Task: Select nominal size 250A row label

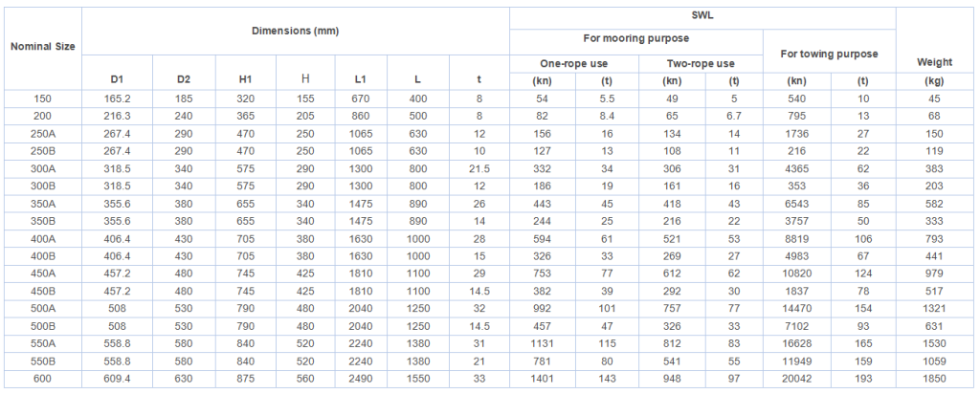Action: [43, 134]
